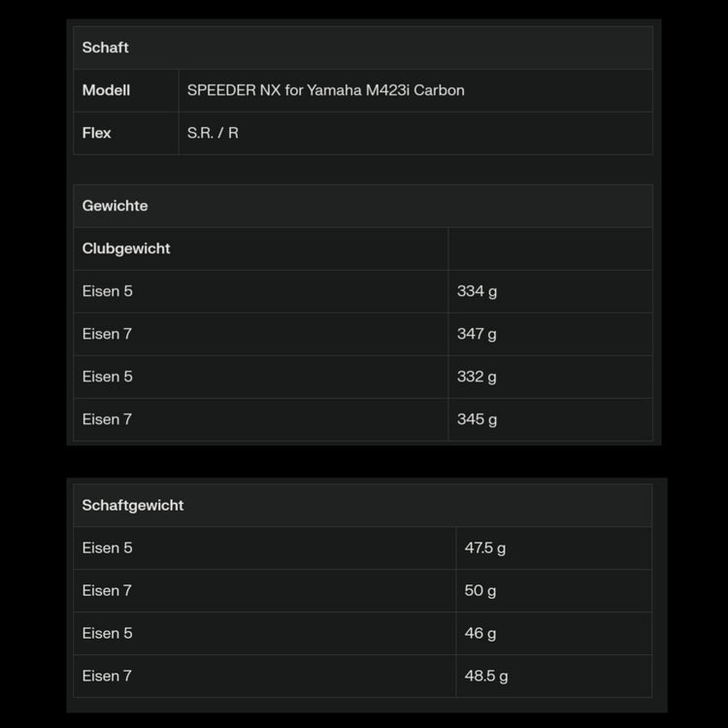728x728 pixels.
Task: Select the 347 g club weight value
Action: coord(477,334)
